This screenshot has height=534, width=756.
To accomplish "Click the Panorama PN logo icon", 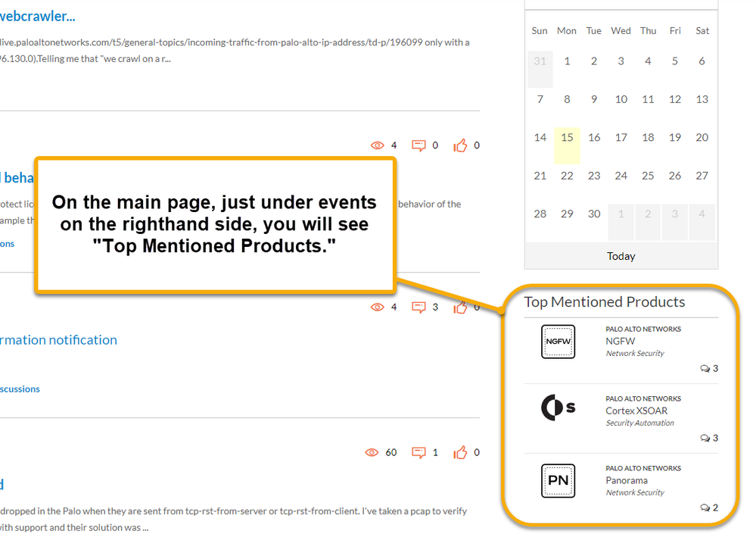I will 558,480.
